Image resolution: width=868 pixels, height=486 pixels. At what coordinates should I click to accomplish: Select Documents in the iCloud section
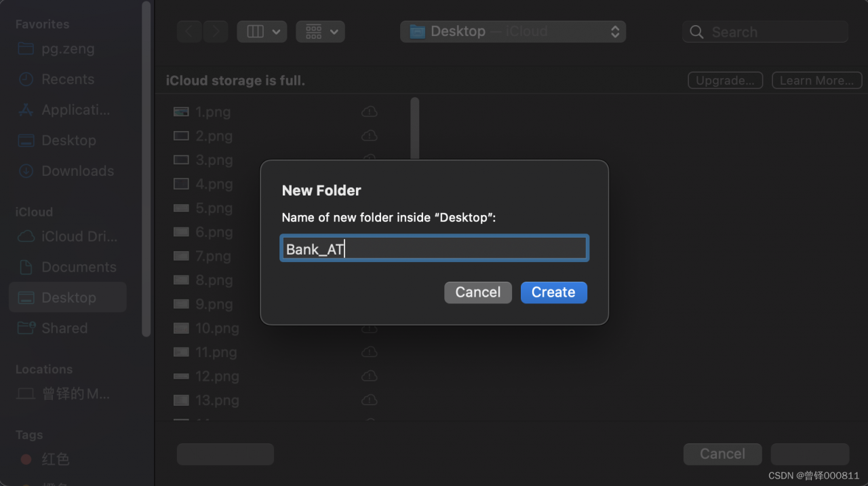(78, 267)
